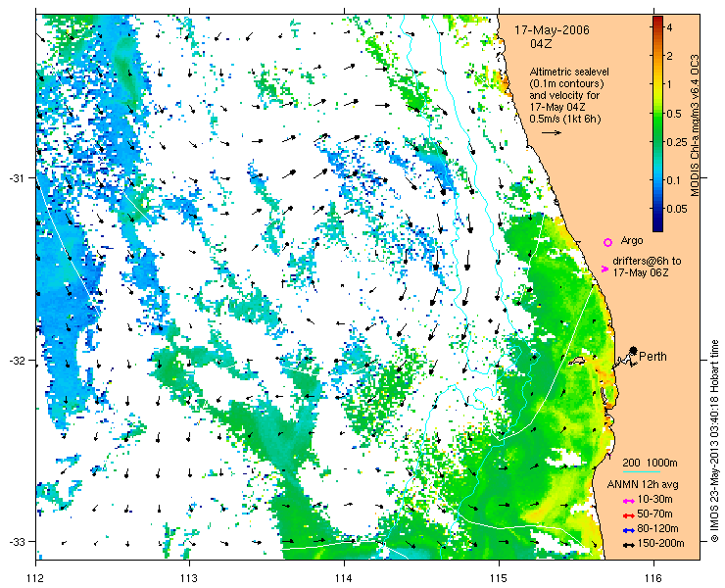Click the colorbar value 1
725x588 pixels.
pyautogui.click(x=669, y=84)
